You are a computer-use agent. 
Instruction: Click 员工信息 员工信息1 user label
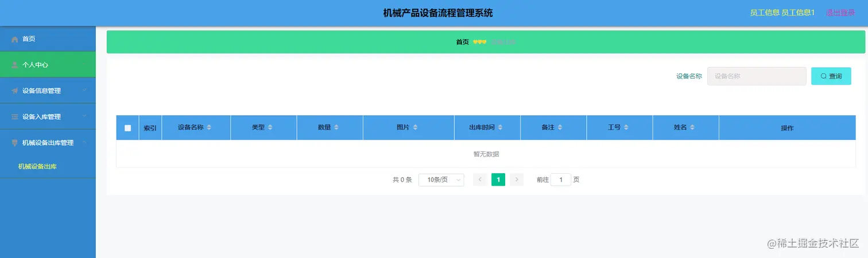pyautogui.click(x=782, y=13)
